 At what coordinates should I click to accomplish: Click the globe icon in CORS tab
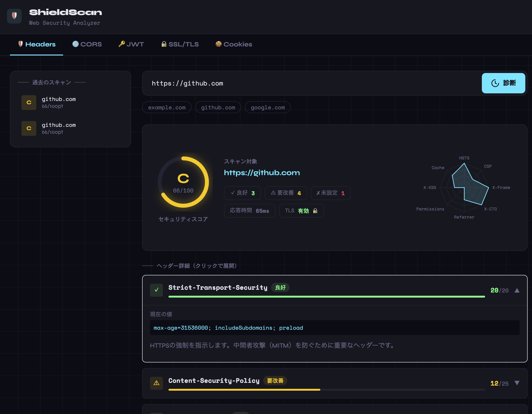[x=76, y=44]
